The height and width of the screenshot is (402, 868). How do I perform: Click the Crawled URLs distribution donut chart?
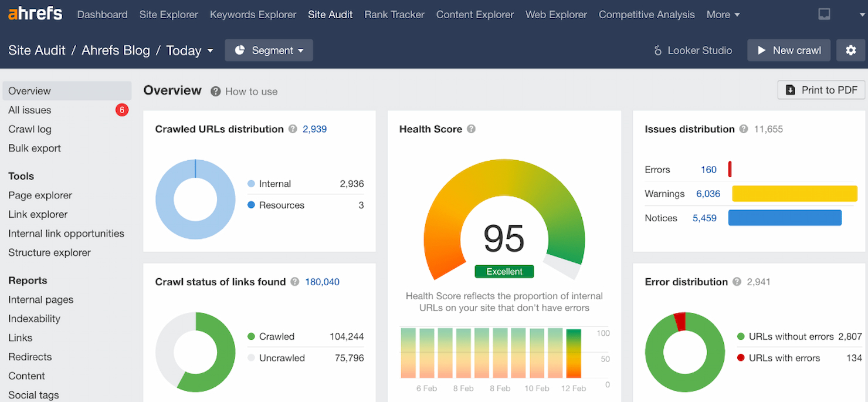coord(195,199)
